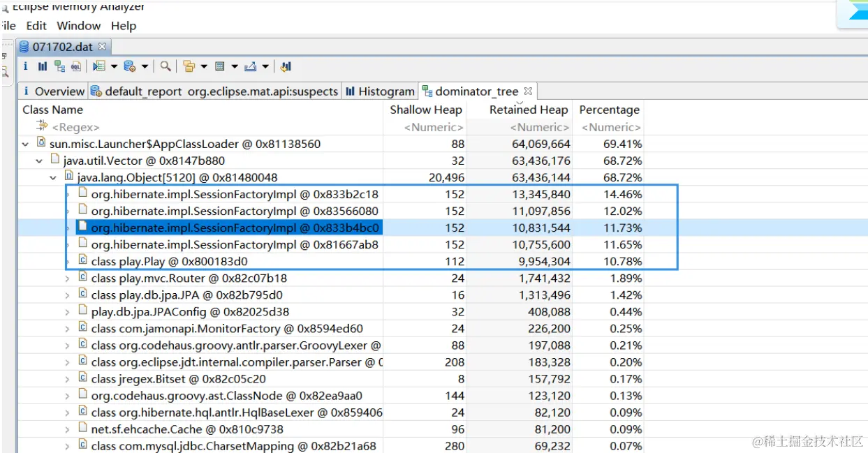
Task: Collapse the java.util.Vector tree node
Action: point(40,161)
